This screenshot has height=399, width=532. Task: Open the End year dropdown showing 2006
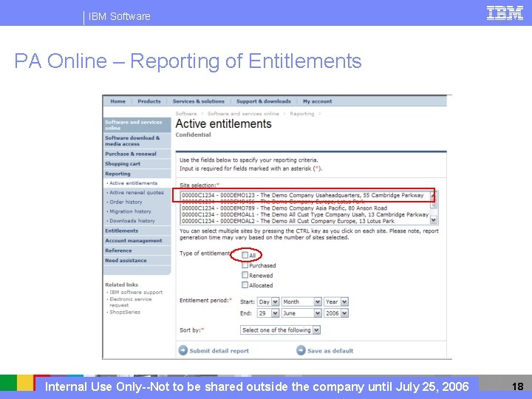336,313
